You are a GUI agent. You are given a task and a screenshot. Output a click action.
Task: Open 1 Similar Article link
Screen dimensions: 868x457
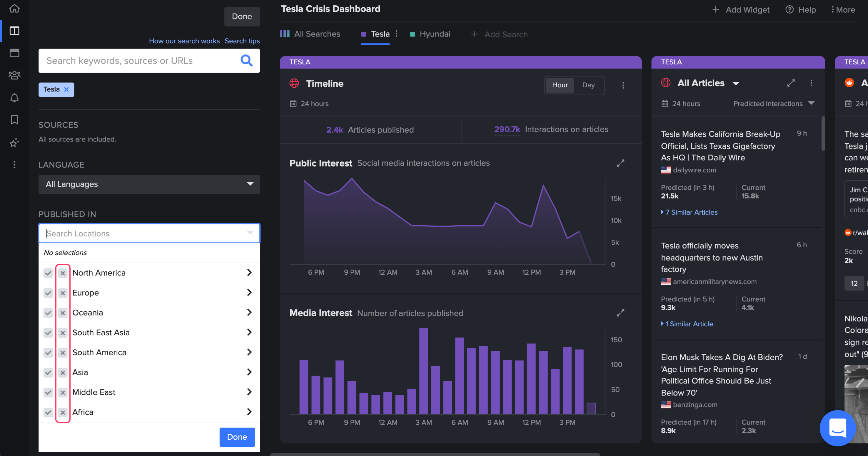687,324
